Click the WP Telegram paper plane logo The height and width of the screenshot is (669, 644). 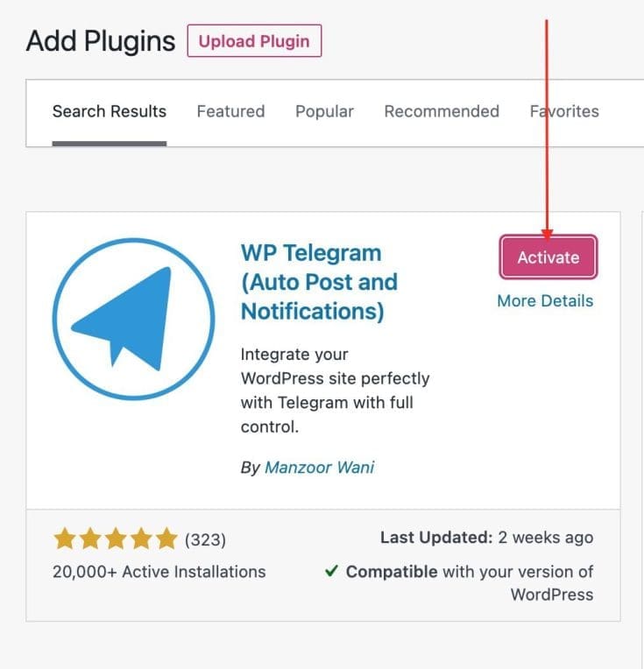pos(133,319)
